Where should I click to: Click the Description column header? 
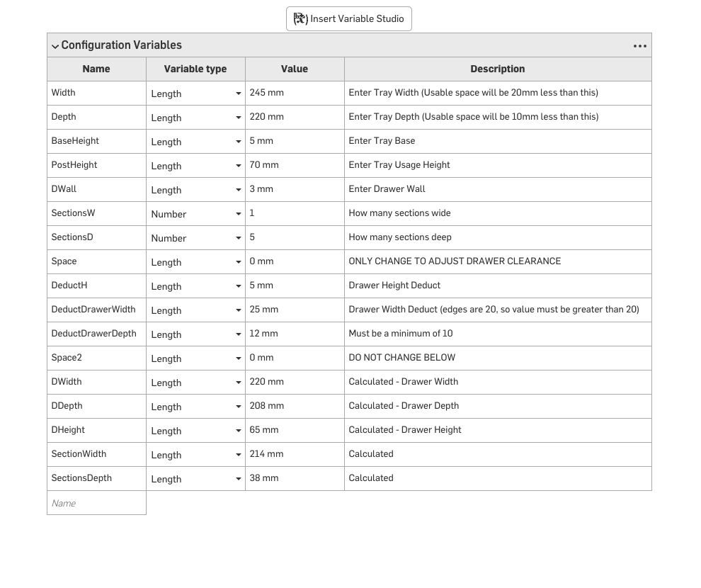point(498,69)
